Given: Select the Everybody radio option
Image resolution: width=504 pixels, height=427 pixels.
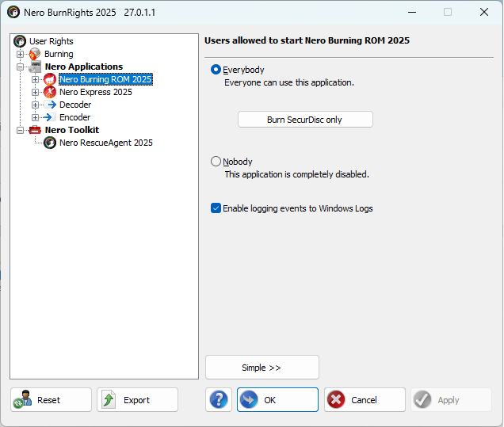Looking at the screenshot, I should (x=216, y=70).
